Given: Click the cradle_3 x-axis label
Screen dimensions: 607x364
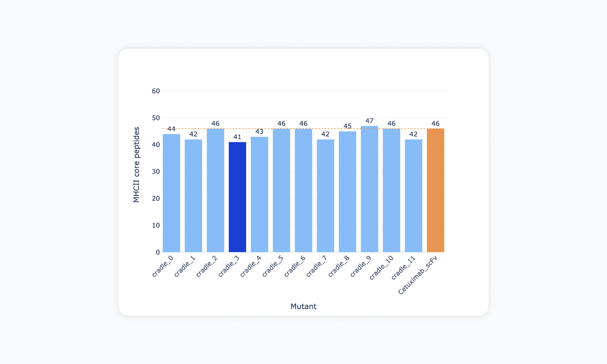Looking at the screenshot, I should pos(229,267).
